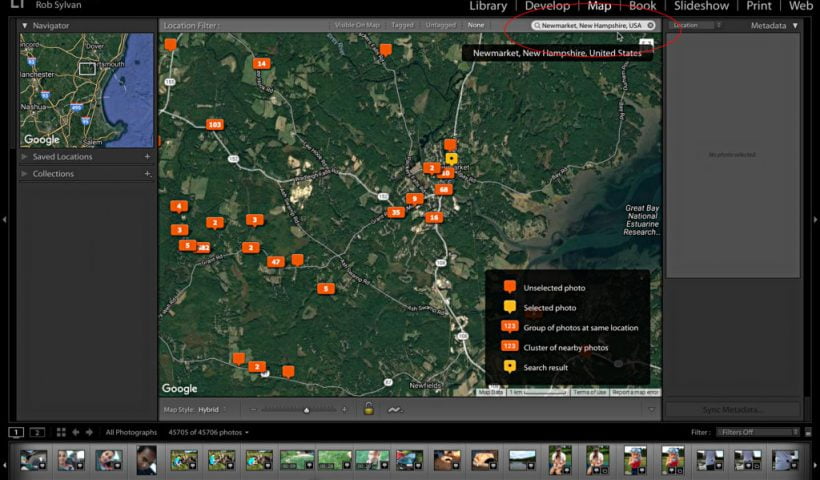Image resolution: width=820 pixels, height=480 pixels.
Task: Open the GPS tracklog menu icon
Action: click(x=395, y=410)
